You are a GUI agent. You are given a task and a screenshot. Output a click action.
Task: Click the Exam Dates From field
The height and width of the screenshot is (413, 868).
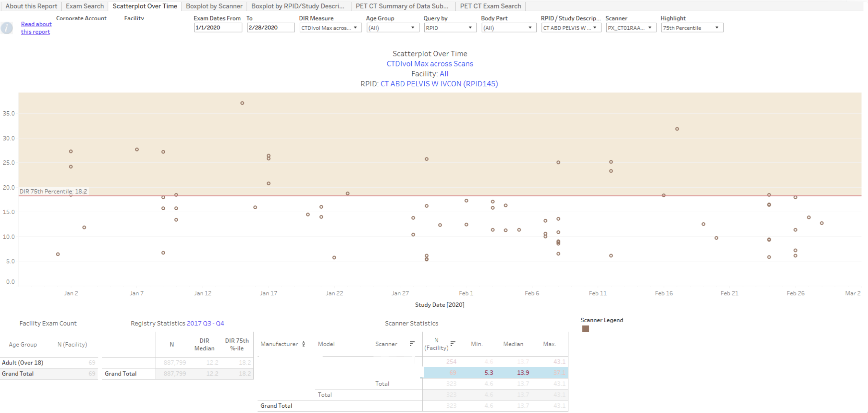click(x=218, y=28)
